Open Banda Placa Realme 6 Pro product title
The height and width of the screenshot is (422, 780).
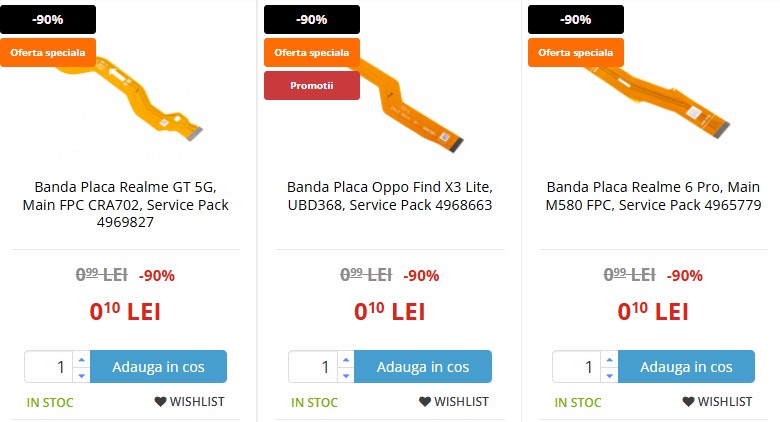click(654, 196)
